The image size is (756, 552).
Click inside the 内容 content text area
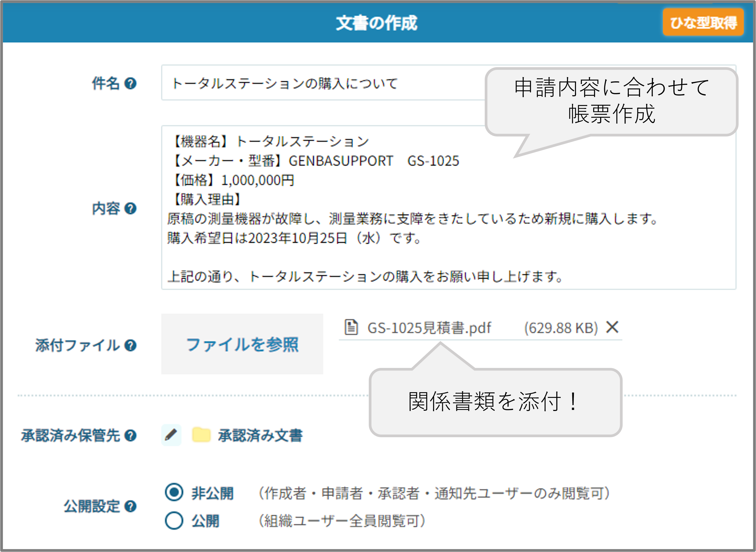click(448, 207)
